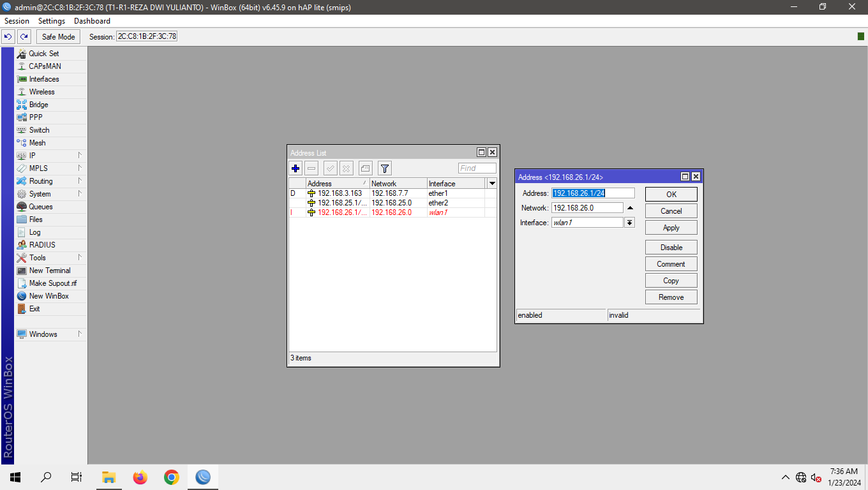This screenshot has height=490, width=868.
Task: Open Log menu entry
Action: pos(50,232)
